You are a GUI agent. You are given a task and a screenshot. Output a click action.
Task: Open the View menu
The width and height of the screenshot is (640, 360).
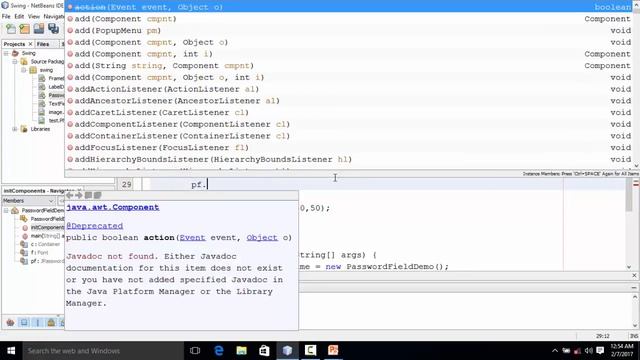(x=34, y=16)
